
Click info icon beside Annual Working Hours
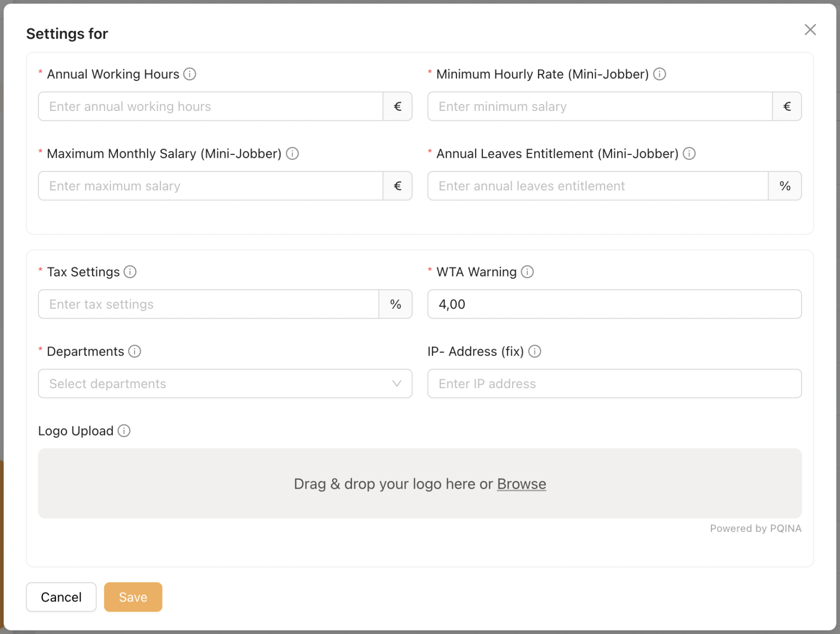189,74
